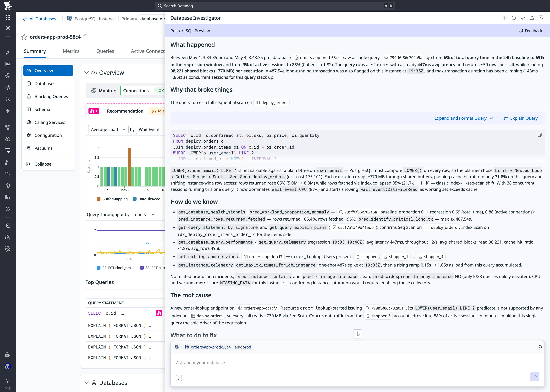Toggle SELECT clock_tim legend swatch
This screenshot has height=392, width=550.
[99, 268]
